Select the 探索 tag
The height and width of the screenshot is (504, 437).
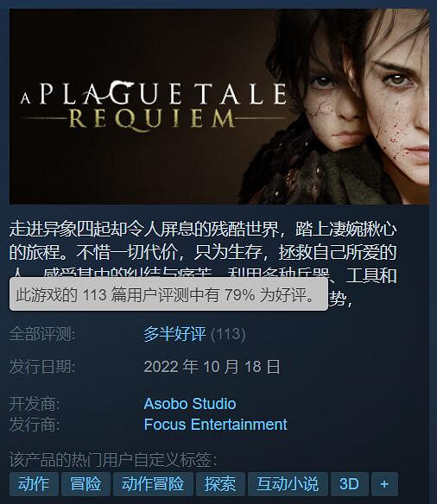point(220,484)
